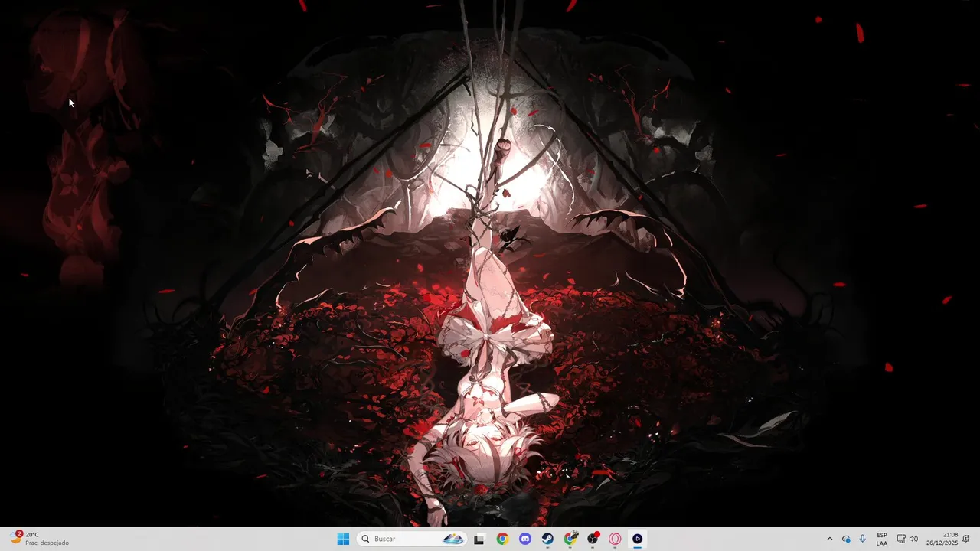980x551 pixels.
Task: Open Opera GX browser from the taskbar
Action: click(x=615, y=539)
